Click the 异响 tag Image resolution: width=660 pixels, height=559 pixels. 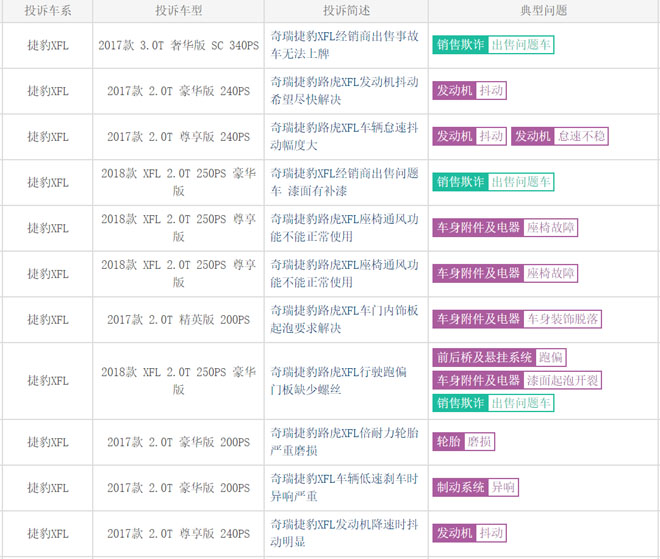(x=503, y=487)
